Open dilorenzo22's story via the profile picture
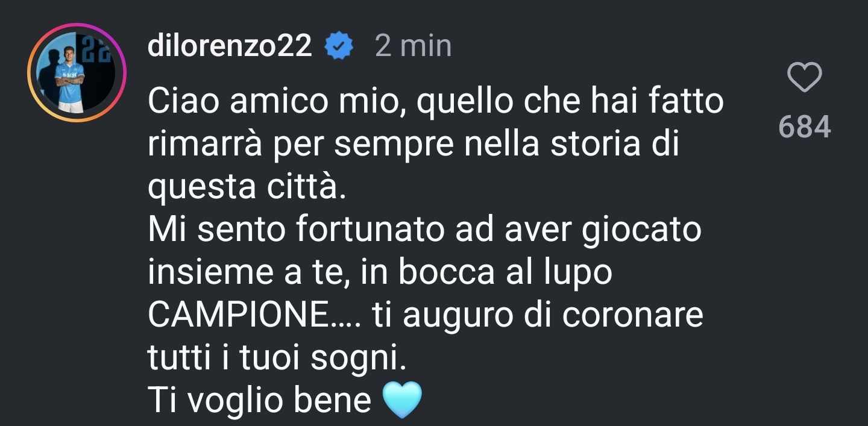Image resolution: width=868 pixels, height=426 pixels. pyautogui.click(x=77, y=72)
